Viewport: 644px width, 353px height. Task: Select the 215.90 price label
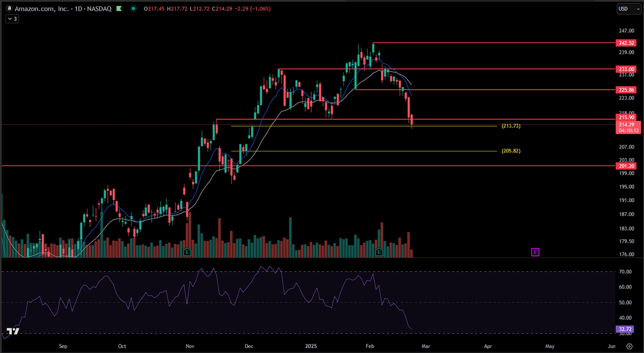[x=625, y=117]
